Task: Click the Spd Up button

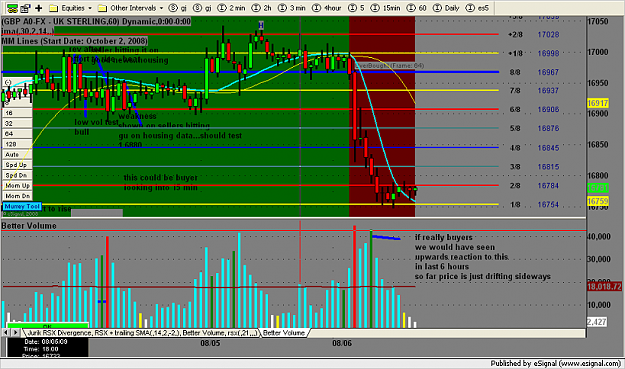Action: click(x=17, y=165)
